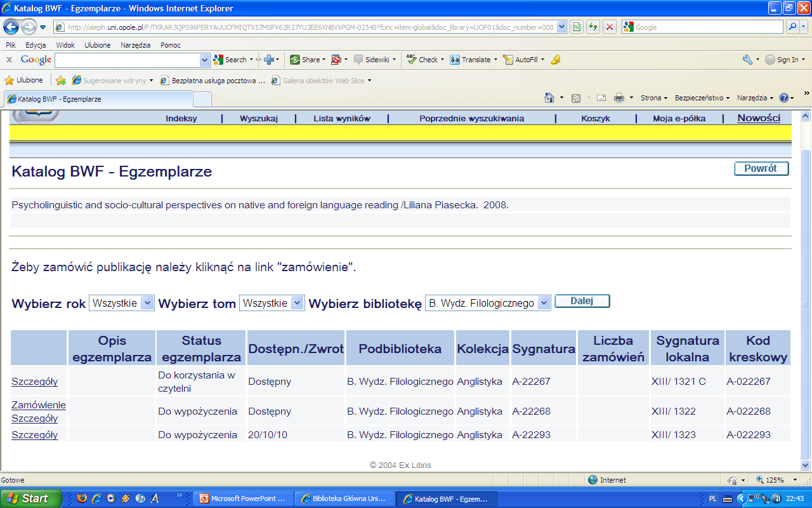812x508 pixels.
Task: Select the Katalog BWF - Egzemplarze tab
Action: 98,99
